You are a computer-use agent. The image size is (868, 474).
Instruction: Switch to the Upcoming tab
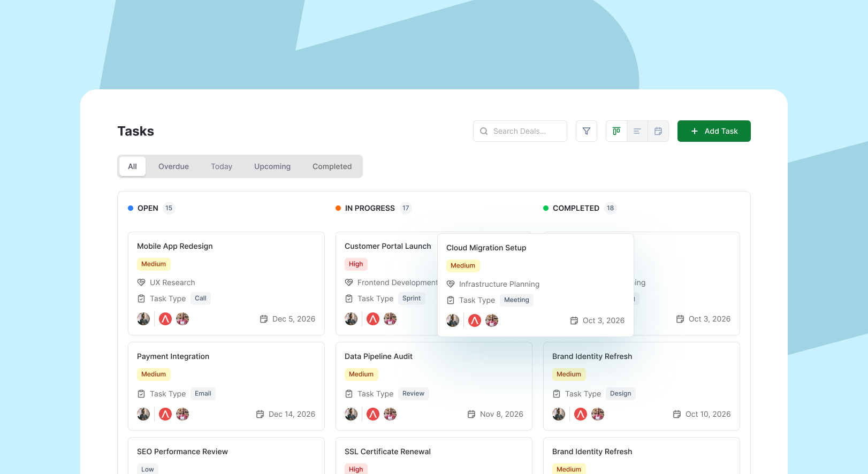(x=272, y=166)
